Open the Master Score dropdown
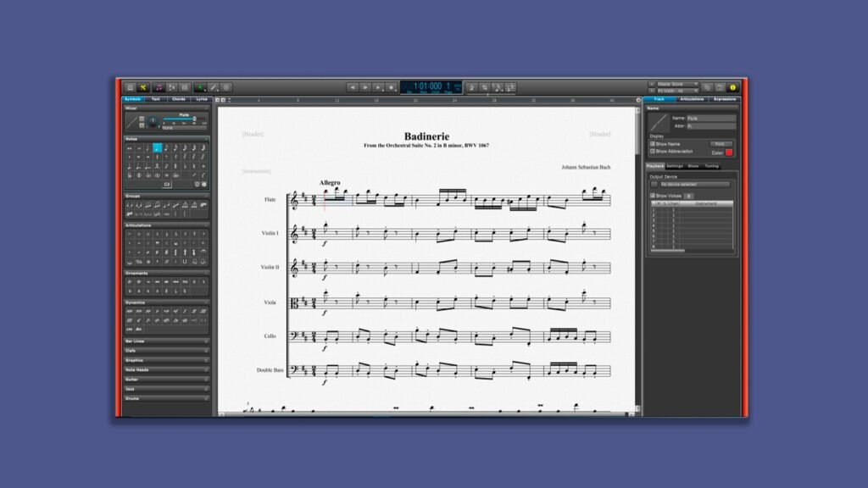 676,84
